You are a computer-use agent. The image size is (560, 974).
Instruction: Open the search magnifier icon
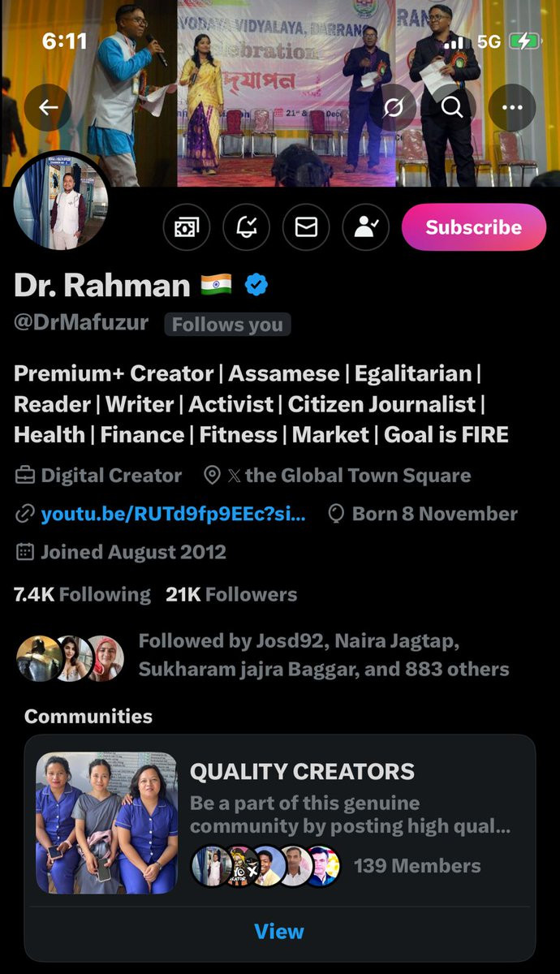click(x=453, y=107)
